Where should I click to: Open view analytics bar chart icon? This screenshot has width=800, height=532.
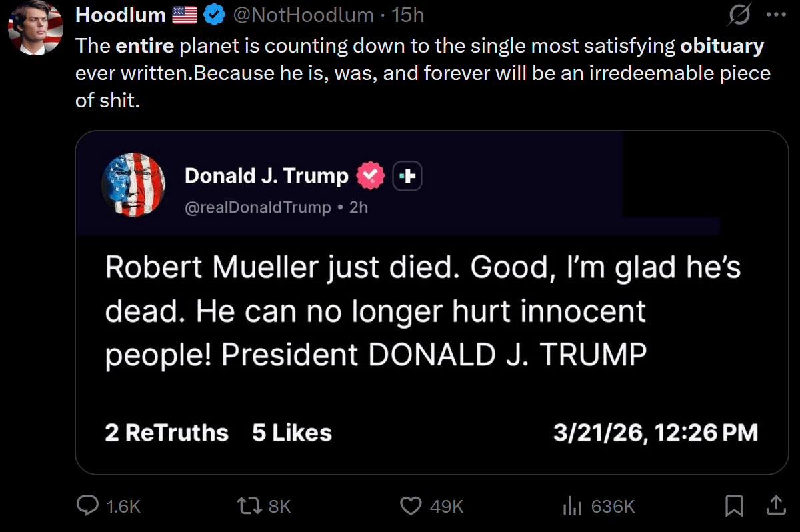[x=572, y=507]
